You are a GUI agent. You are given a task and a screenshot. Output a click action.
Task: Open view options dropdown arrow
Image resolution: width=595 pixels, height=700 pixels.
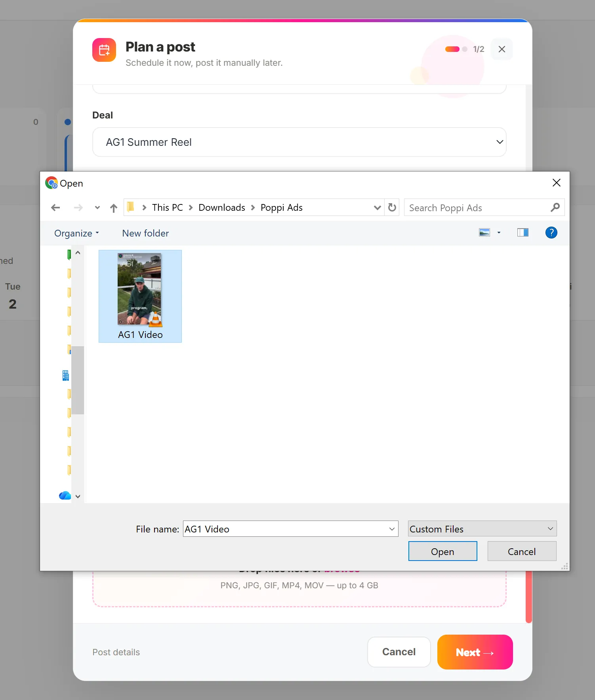[x=499, y=233]
